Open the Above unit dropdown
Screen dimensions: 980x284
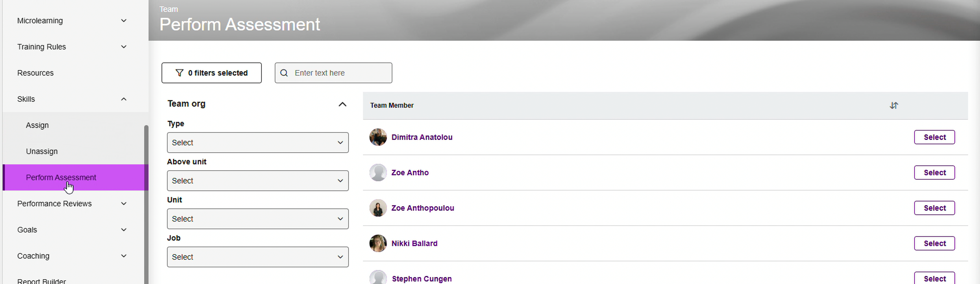(x=258, y=181)
